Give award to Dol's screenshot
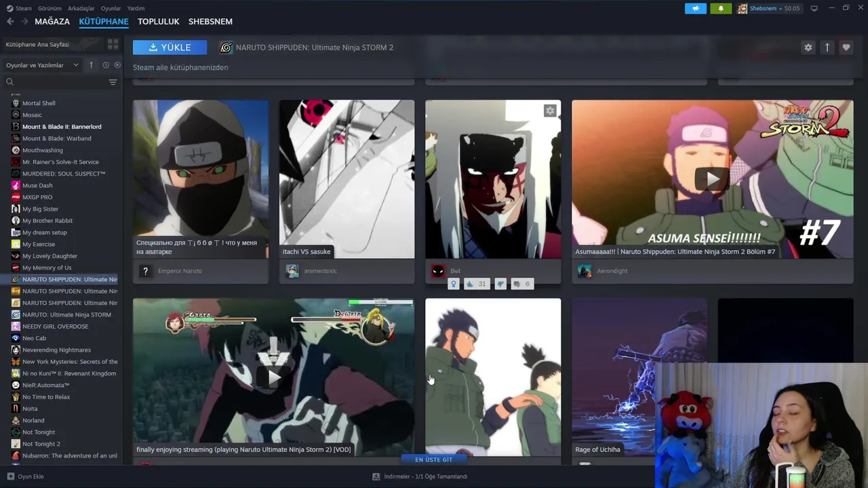The height and width of the screenshot is (488, 868). pos(454,284)
